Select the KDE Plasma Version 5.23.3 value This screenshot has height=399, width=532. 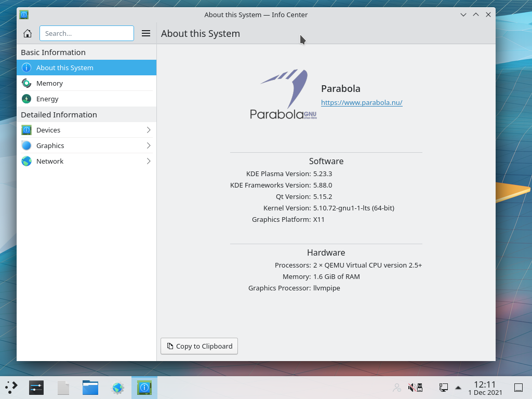click(x=323, y=174)
